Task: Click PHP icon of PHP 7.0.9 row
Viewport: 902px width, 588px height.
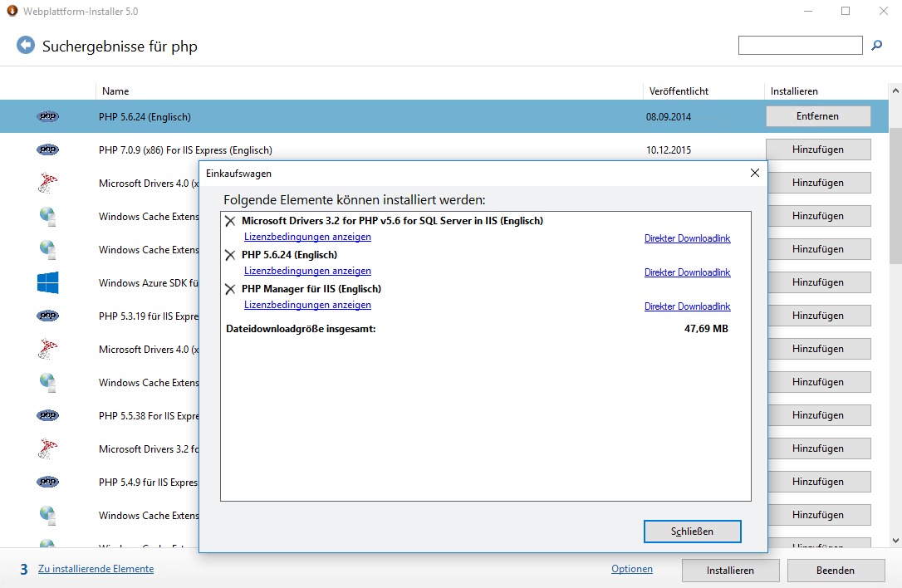Action: pyautogui.click(x=47, y=149)
